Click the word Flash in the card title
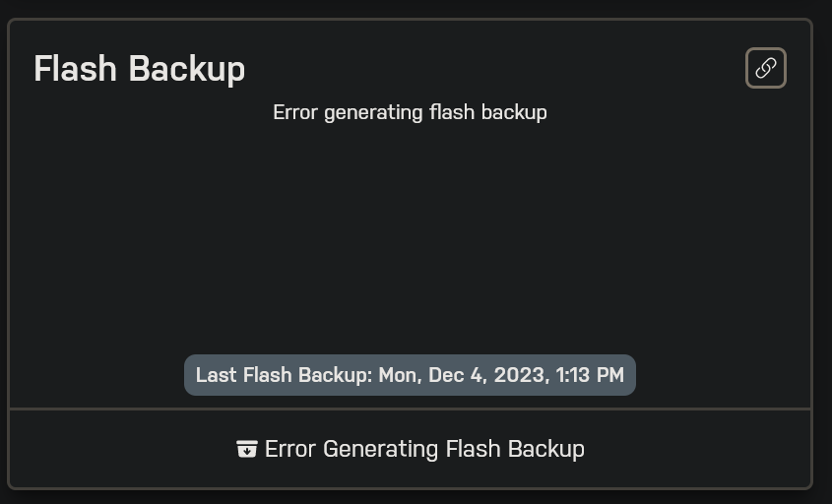The width and height of the screenshot is (832, 504). (76, 69)
